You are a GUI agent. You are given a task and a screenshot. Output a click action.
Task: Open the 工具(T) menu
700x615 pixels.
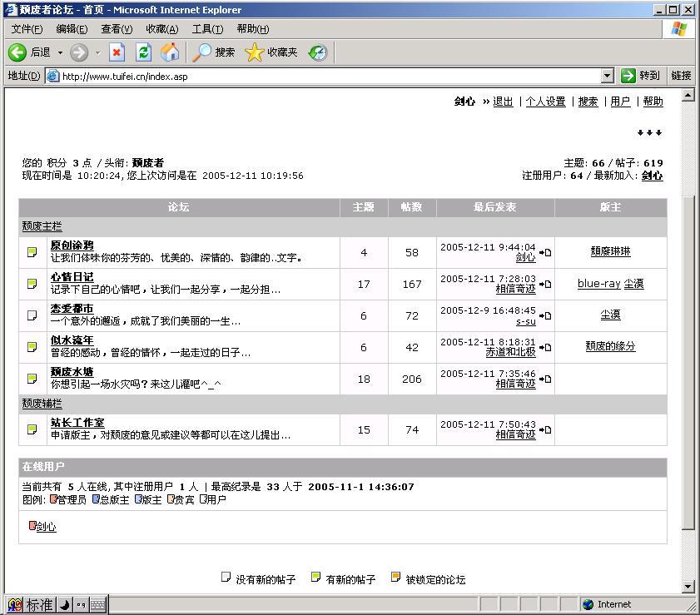(x=207, y=29)
